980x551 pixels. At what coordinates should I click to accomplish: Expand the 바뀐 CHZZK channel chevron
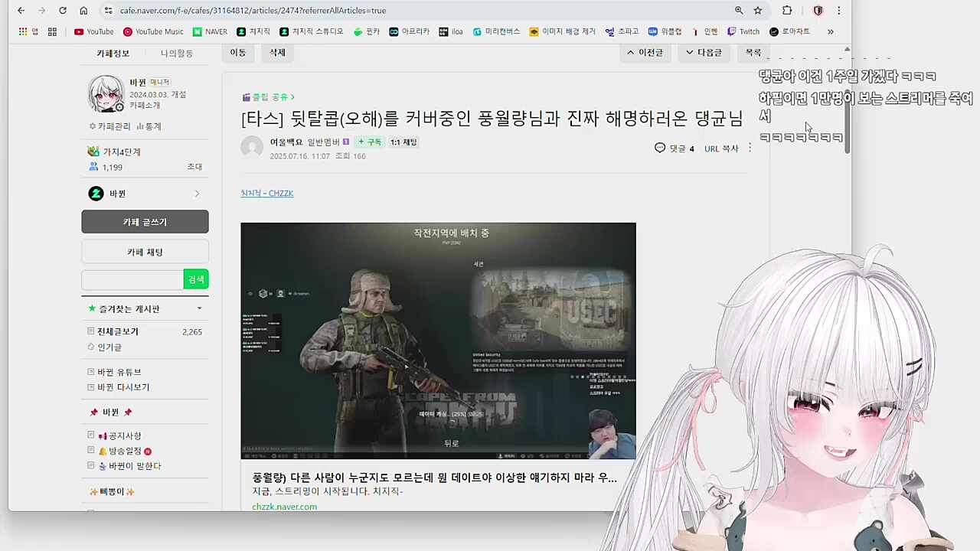197,194
